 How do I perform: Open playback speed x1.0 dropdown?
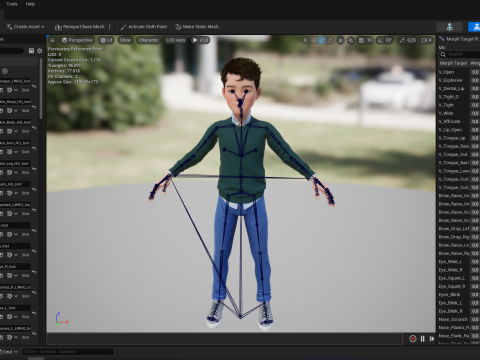[x=200, y=40]
